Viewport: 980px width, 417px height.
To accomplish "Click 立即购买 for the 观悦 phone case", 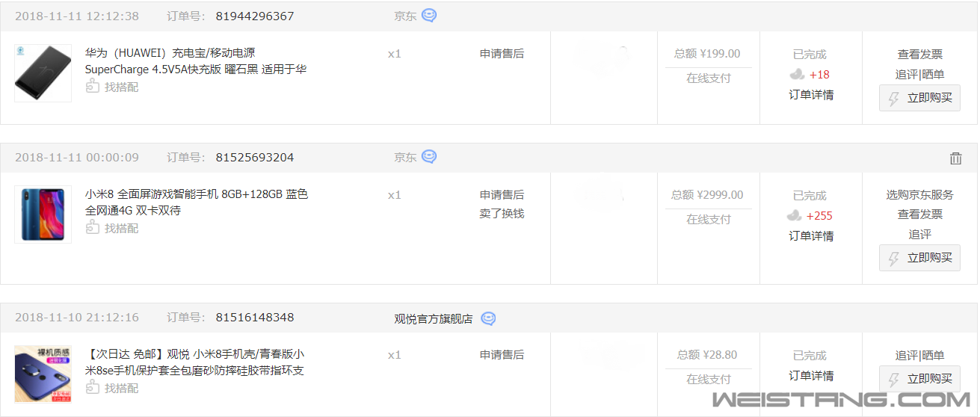I will (x=919, y=379).
